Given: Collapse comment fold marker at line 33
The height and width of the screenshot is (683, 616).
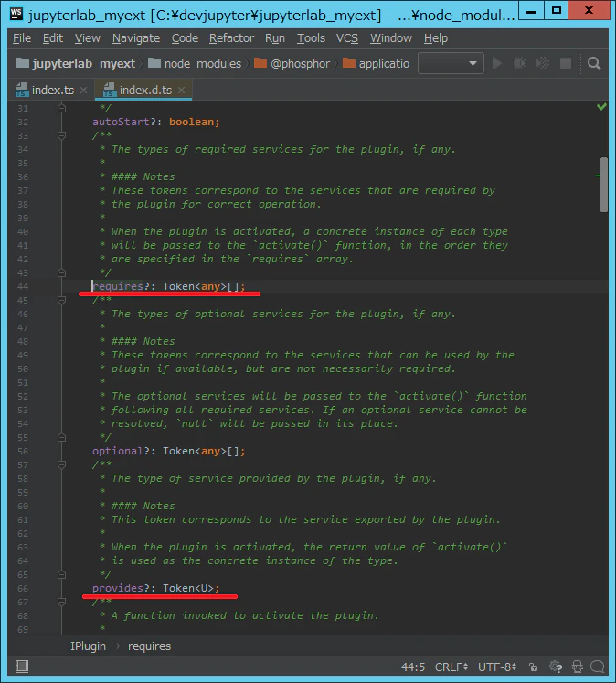Looking at the screenshot, I should (x=62, y=135).
